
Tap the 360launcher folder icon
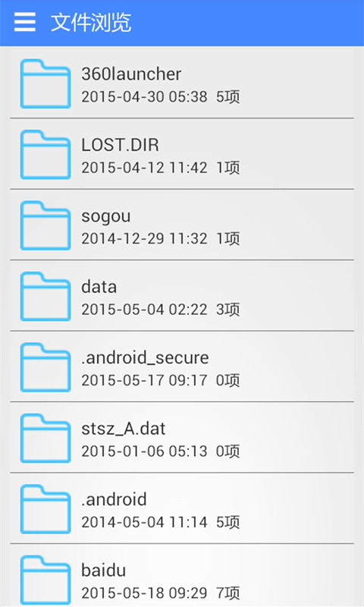pos(45,83)
